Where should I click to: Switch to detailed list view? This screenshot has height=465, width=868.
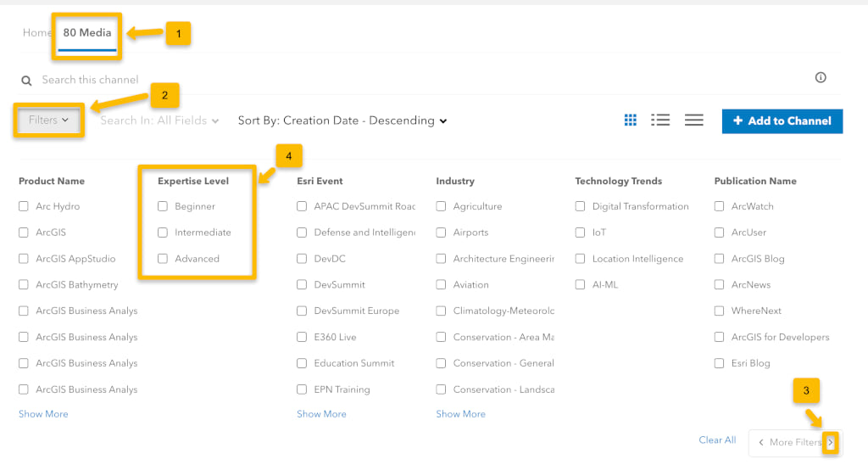[x=661, y=120]
